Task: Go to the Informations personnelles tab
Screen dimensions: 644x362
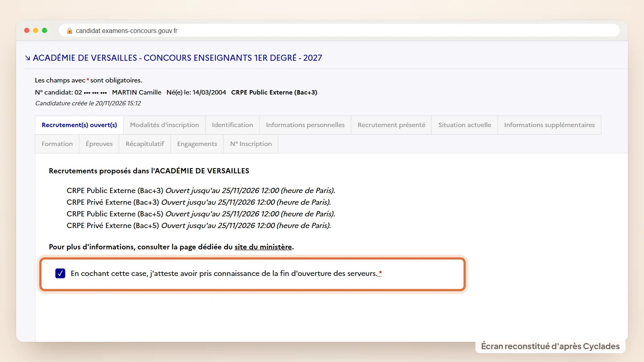Action: 305,125
